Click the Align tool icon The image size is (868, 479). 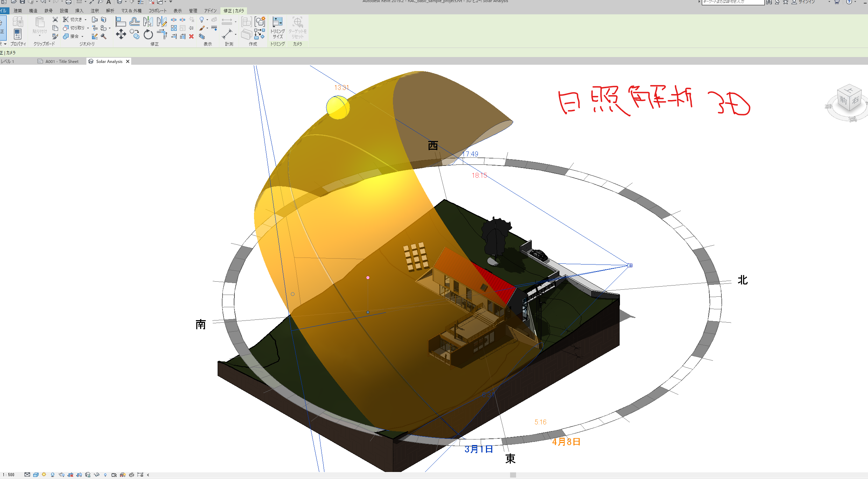121,22
